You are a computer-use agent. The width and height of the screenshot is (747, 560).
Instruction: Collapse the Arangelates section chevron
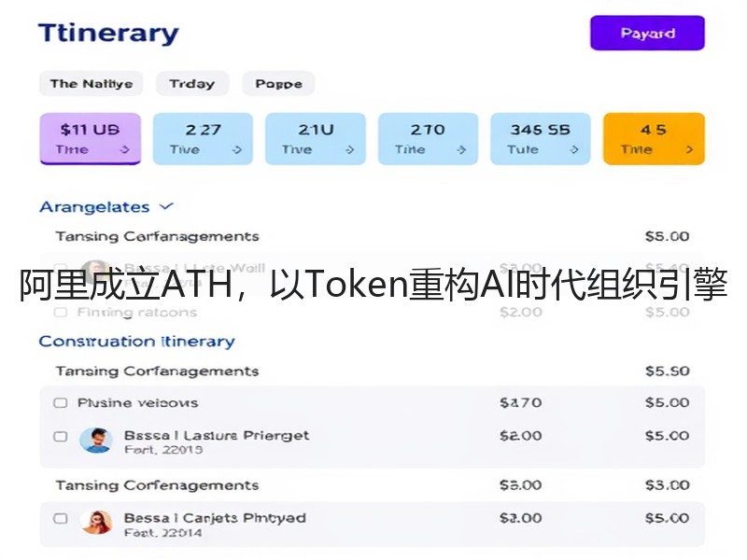click(x=166, y=206)
